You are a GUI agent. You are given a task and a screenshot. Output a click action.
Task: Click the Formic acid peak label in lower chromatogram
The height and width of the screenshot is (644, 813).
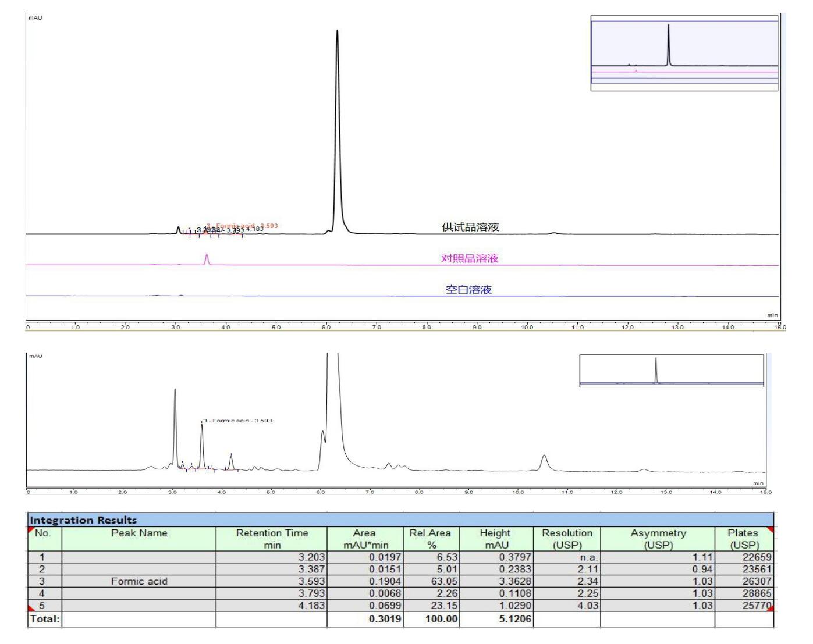pos(238,421)
